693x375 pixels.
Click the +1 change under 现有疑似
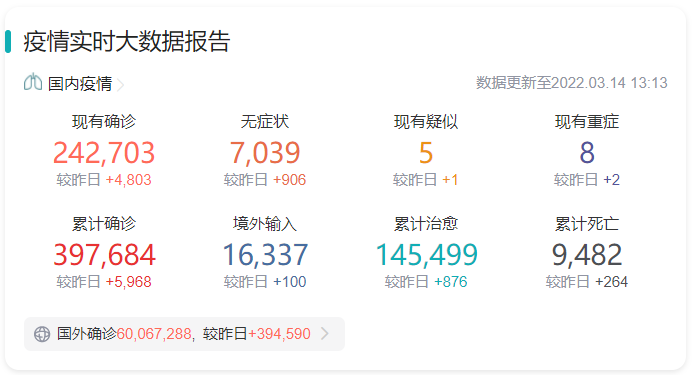(450, 180)
